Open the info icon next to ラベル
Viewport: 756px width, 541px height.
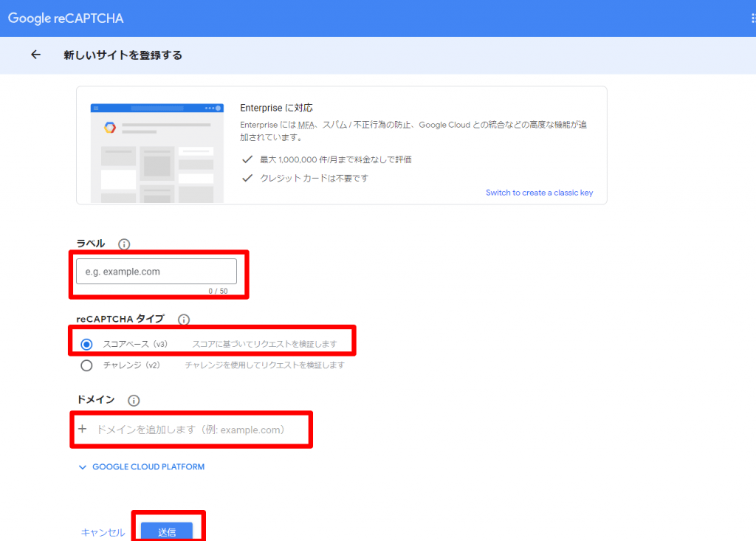pos(124,244)
